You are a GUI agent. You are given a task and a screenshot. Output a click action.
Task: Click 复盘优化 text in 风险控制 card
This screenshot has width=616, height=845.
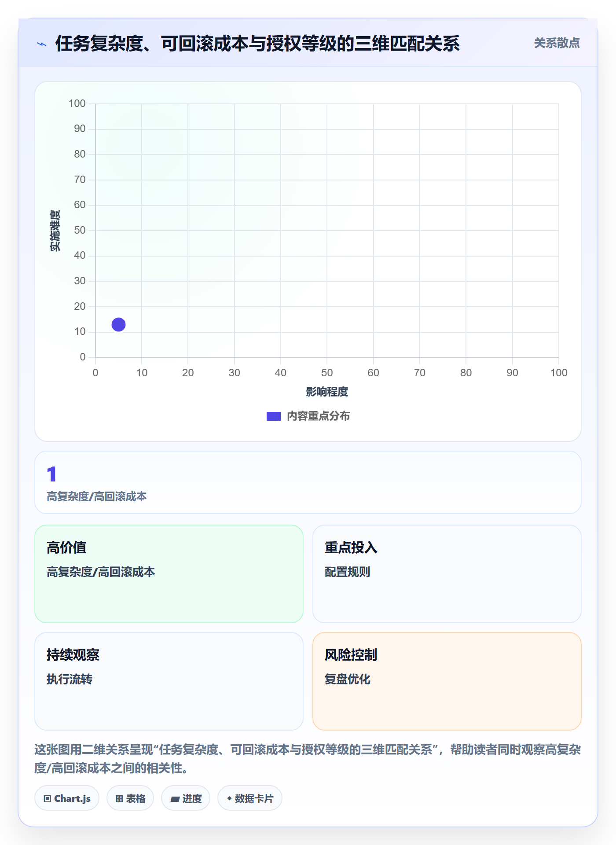tap(347, 679)
